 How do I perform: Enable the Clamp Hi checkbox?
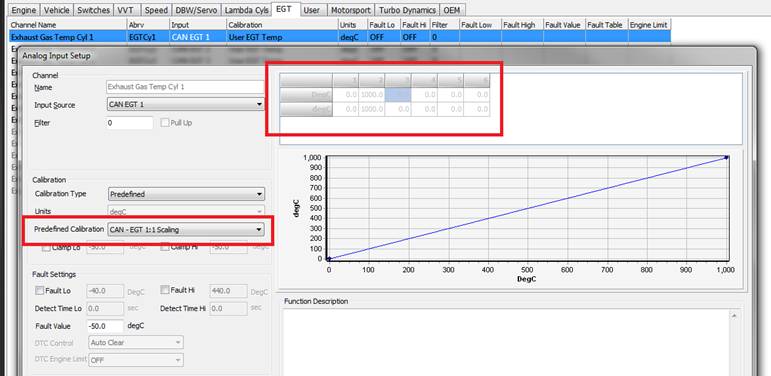165,247
